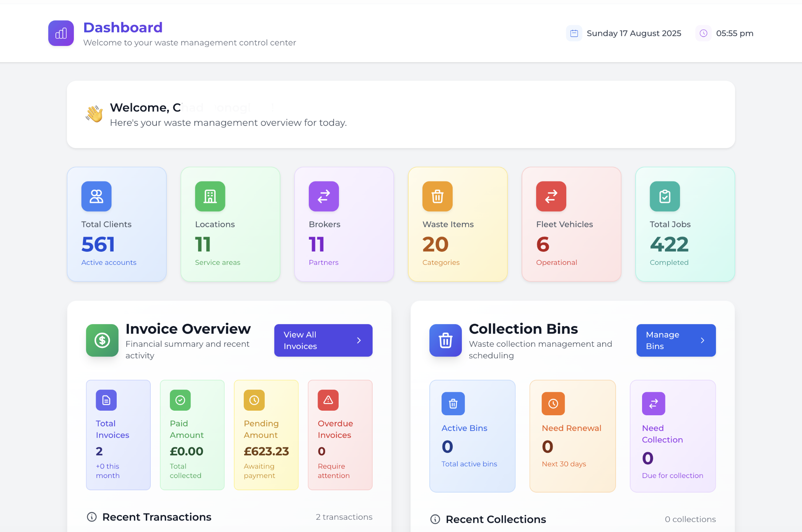Click the clock icon beside the time
This screenshot has height=532, width=802.
(703, 33)
